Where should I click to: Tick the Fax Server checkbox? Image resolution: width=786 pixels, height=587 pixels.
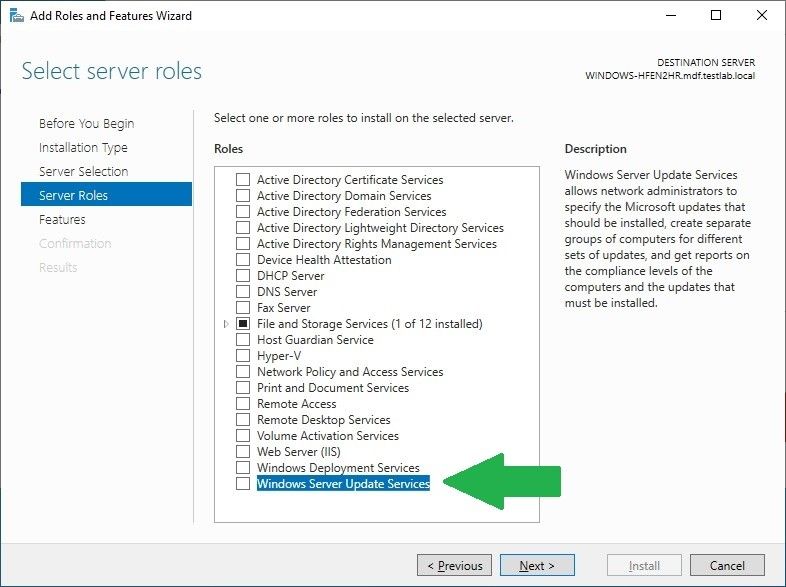tap(243, 308)
